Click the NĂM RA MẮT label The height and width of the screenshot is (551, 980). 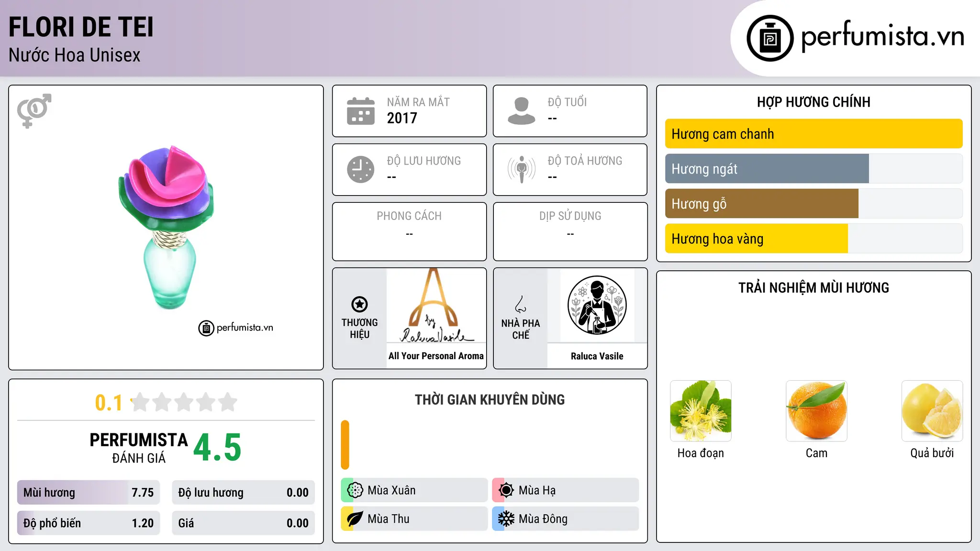point(418,102)
